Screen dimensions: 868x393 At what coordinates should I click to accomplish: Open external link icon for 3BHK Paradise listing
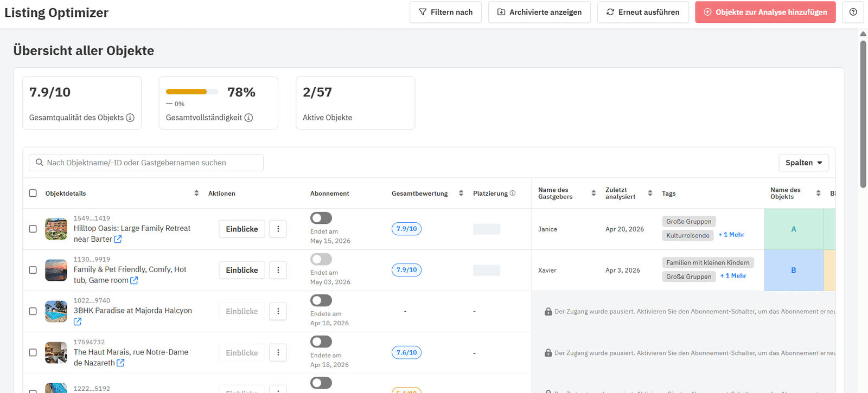(78, 321)
